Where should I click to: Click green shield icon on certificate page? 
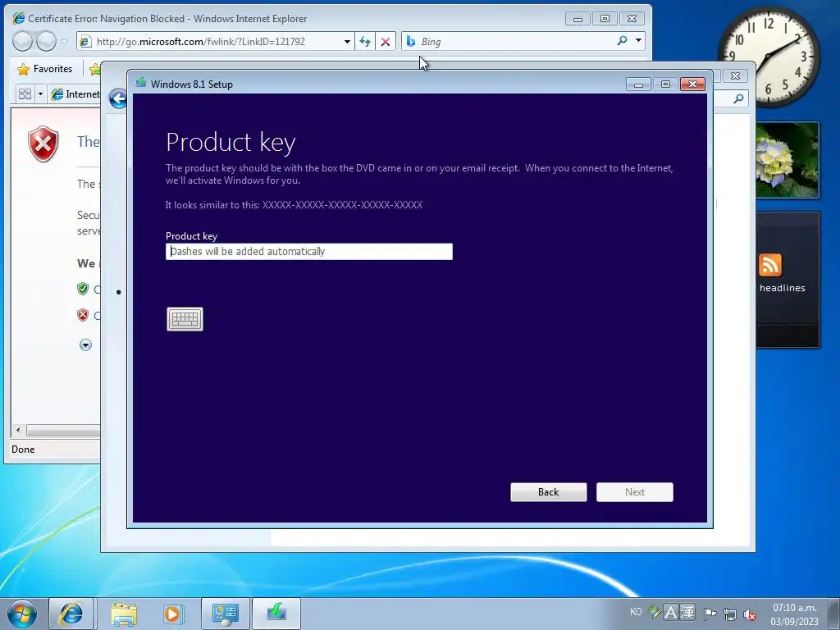83,290
